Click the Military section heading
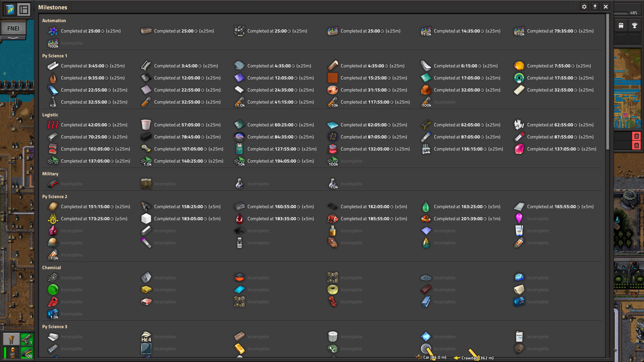 [50, 174]
